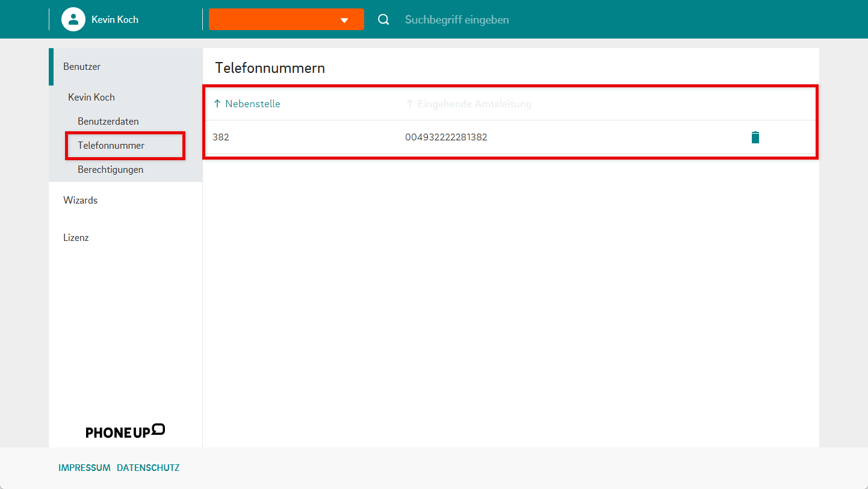868x489 pixels.
Task: Sort the table by Nebenstelle column
Action: 247,104
